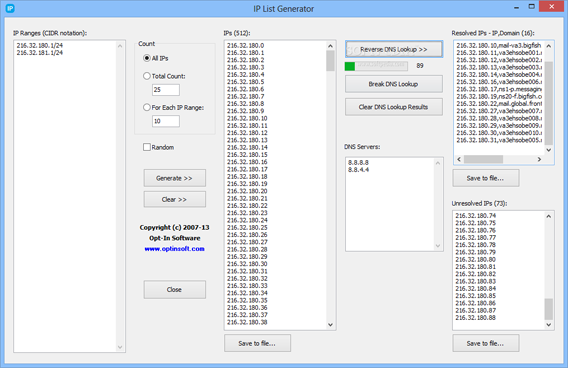Click Break DNS Lookup button

click(394, 84)
